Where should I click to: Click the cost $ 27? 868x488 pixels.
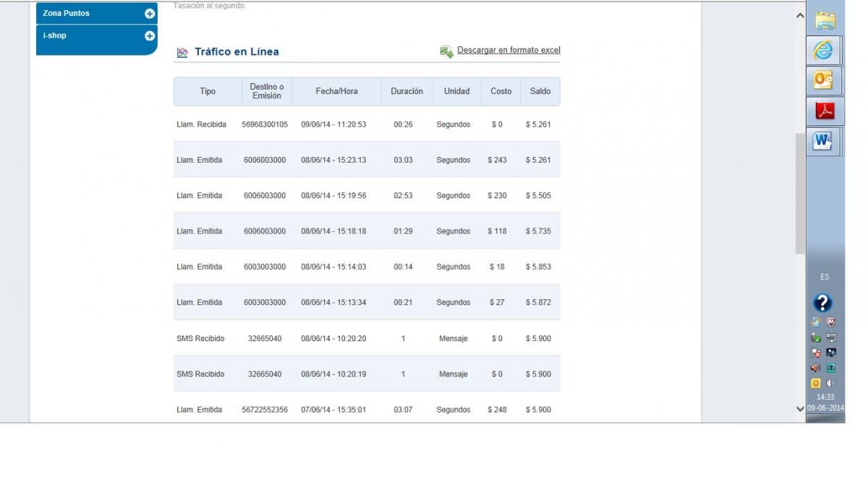point(497,302)
